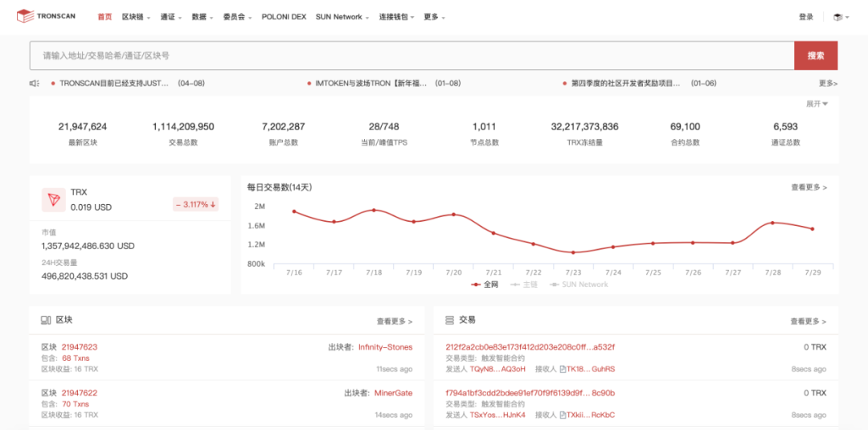The image size is (868, 430).
Task: Toggle the SUN Network chart legend series
Action: (x=579, y=285)
